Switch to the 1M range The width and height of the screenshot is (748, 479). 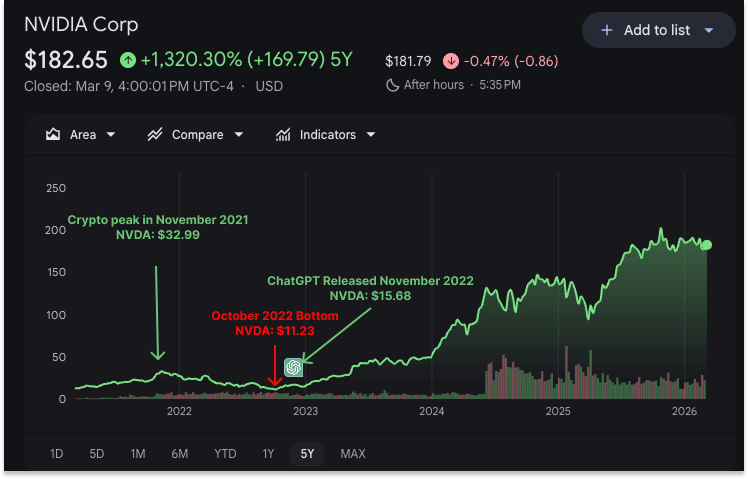point(138,453)
